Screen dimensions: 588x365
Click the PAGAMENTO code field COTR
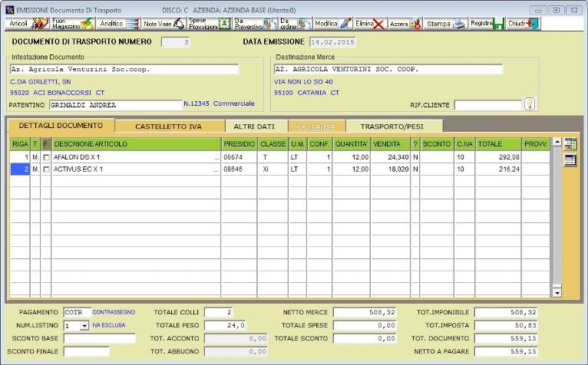pos(78,312)
